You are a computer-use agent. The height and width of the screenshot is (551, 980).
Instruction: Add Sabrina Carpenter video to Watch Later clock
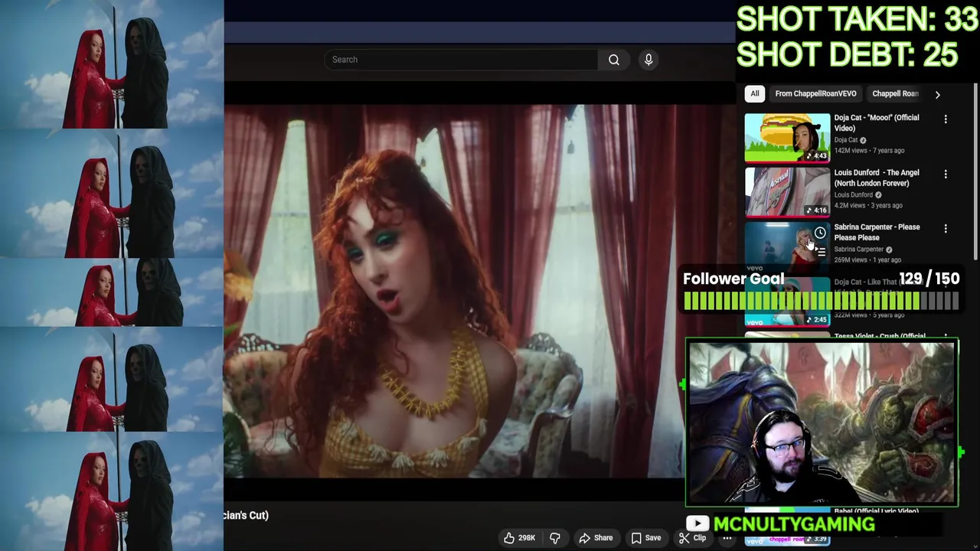pyautogui.click(x=820, y=233)
